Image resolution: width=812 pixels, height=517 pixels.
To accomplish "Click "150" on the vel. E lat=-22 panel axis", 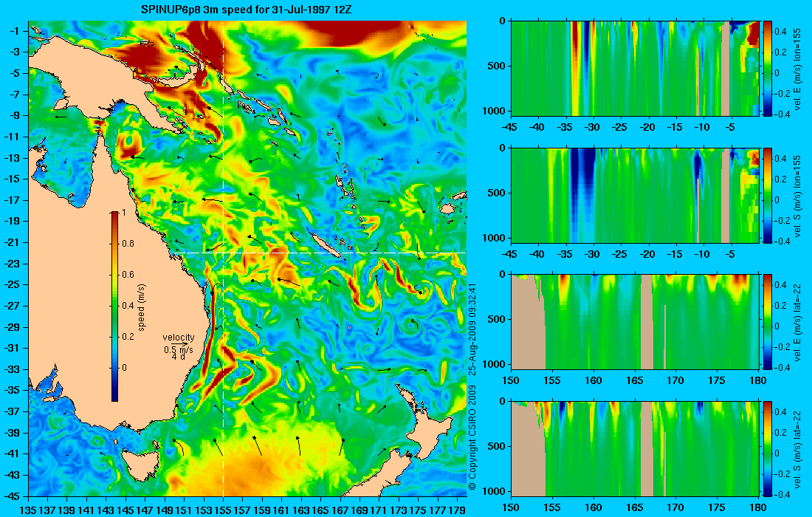I will 511,380.
